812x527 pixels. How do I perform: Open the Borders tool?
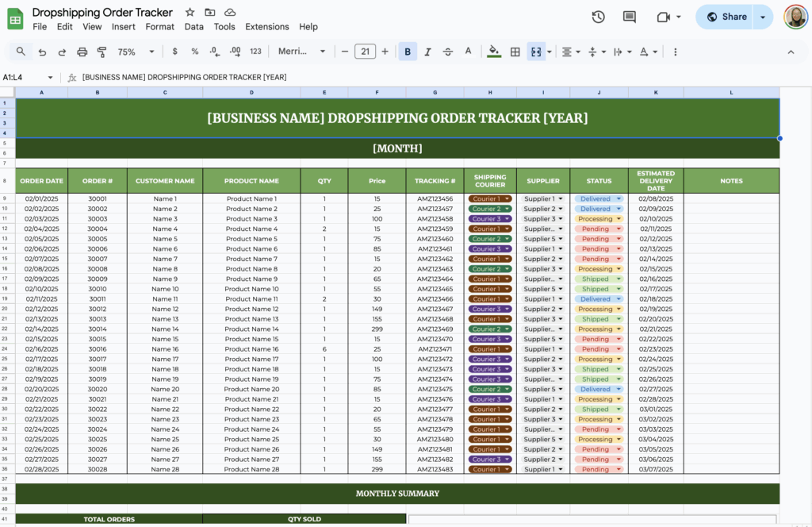point(515,51)
